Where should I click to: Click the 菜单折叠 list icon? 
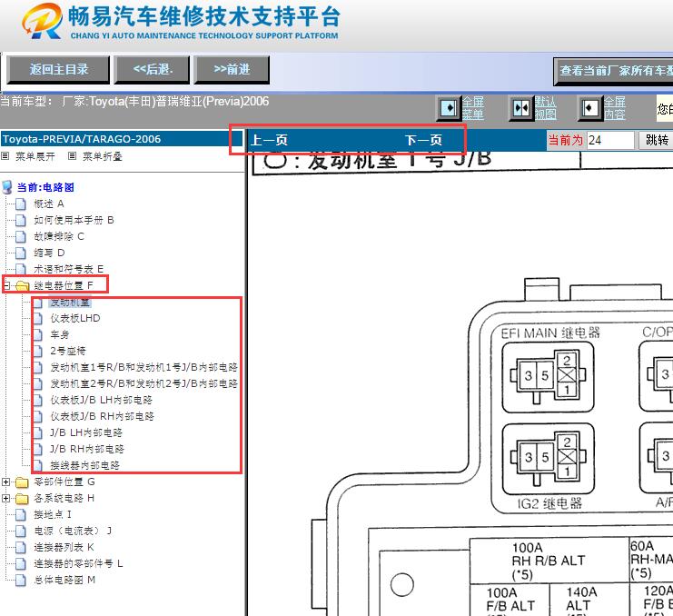[x=72, y=156]
